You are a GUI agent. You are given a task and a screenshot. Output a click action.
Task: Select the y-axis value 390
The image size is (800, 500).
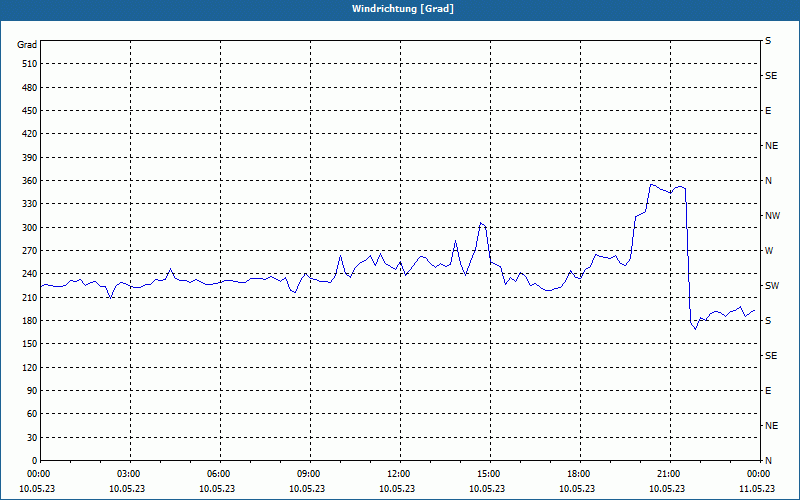[x=30, y=158]
